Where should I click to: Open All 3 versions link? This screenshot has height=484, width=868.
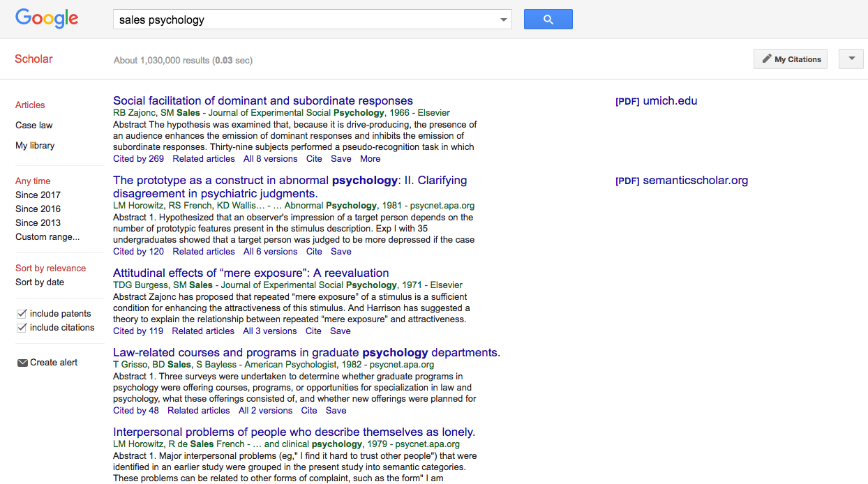270,331
